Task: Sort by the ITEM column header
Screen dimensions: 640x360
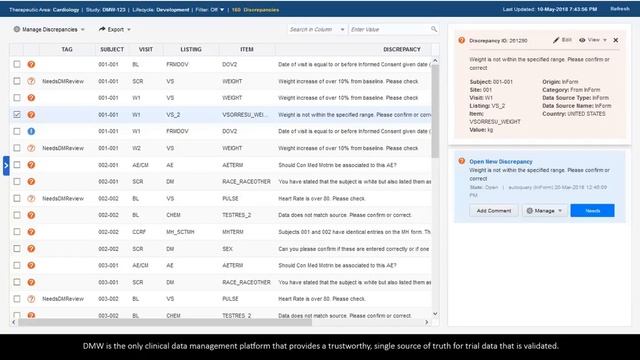Action: coord(247,49)
